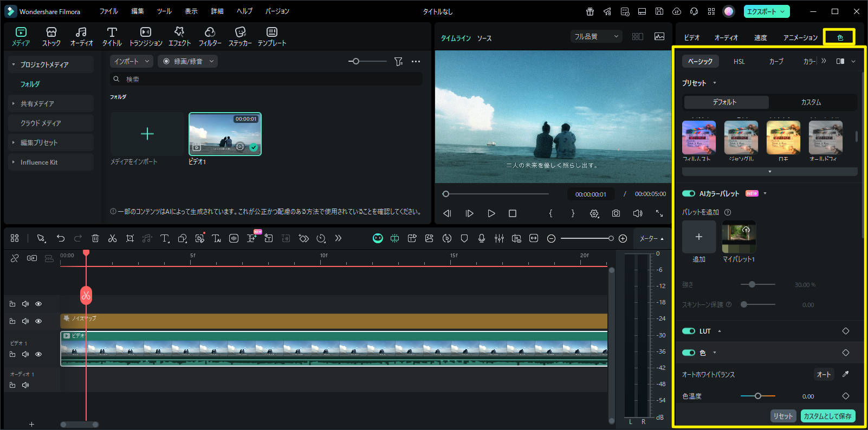Viewport: 868px width, 430px height.
Task: Click the カスタムとして保存 button
Action: [827, 416]
